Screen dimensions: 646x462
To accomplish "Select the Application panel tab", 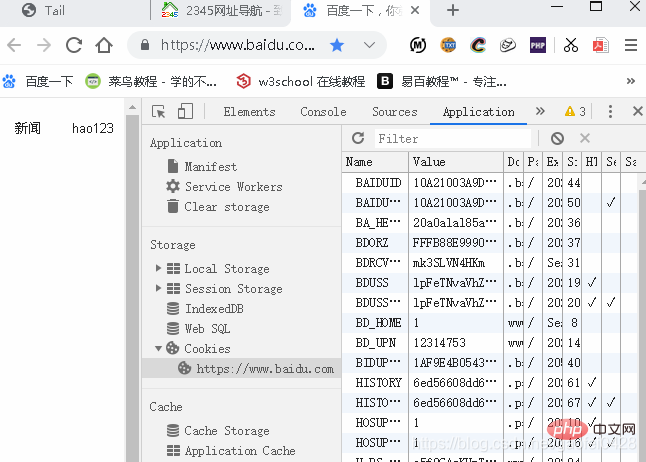I will [x=478, y=112].
